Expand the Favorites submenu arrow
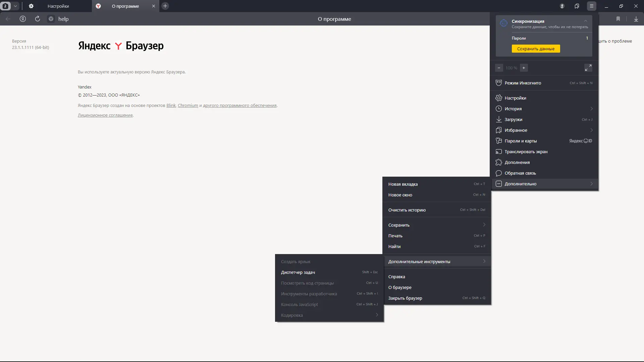The image size is (644, 362). point(591,130)
